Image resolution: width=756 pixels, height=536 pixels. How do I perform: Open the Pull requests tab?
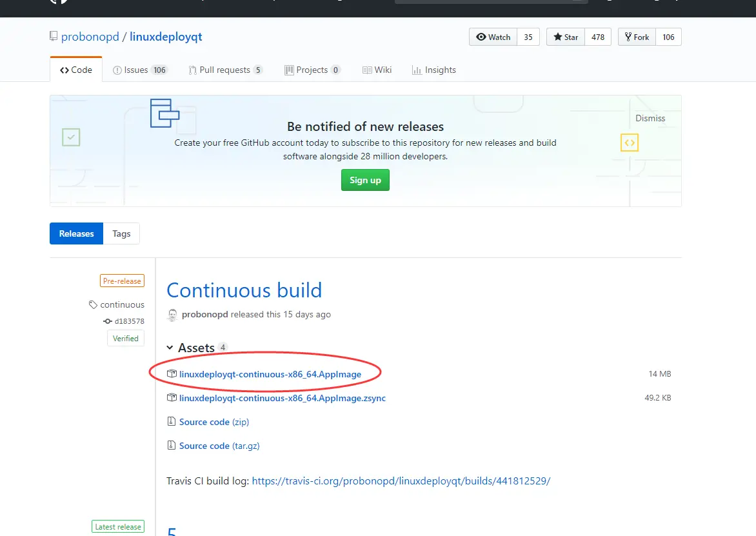(x=226, y=70)
